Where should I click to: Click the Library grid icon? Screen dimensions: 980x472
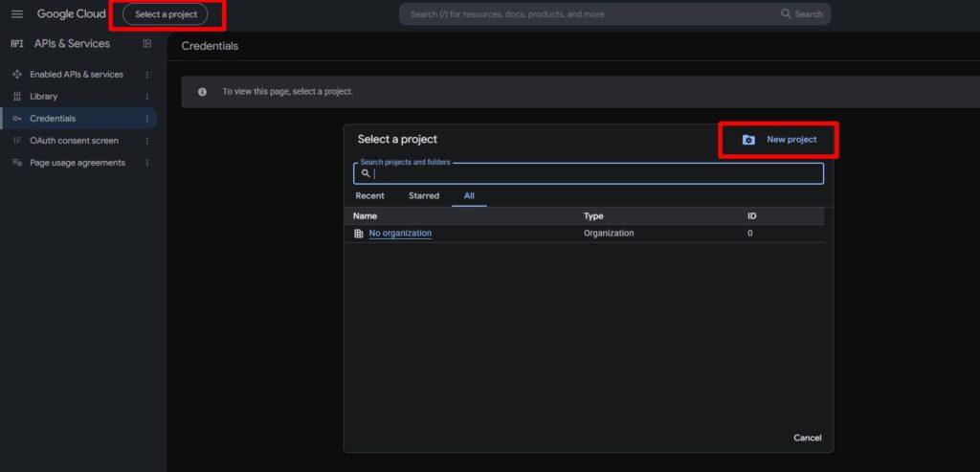click(17, 97)
